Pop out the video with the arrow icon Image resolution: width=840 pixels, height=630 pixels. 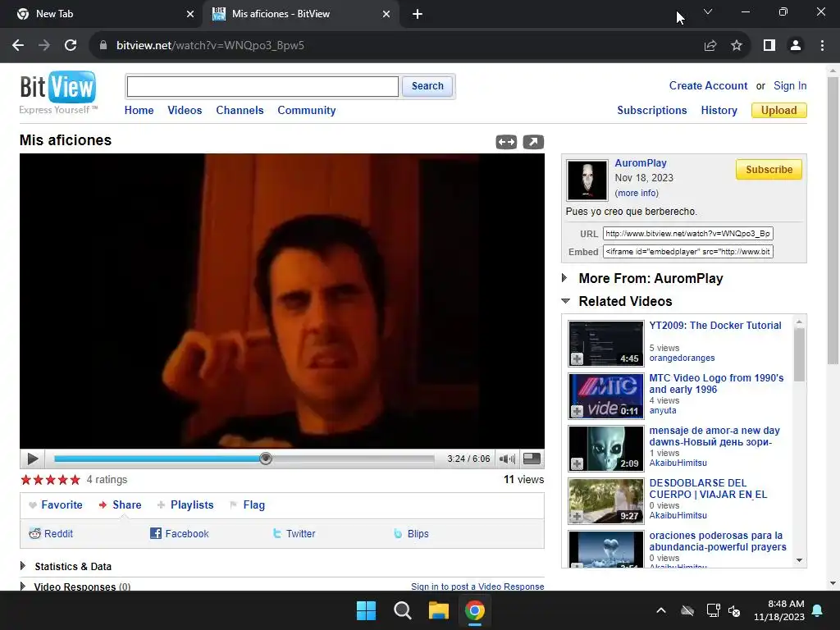[533, 142]
